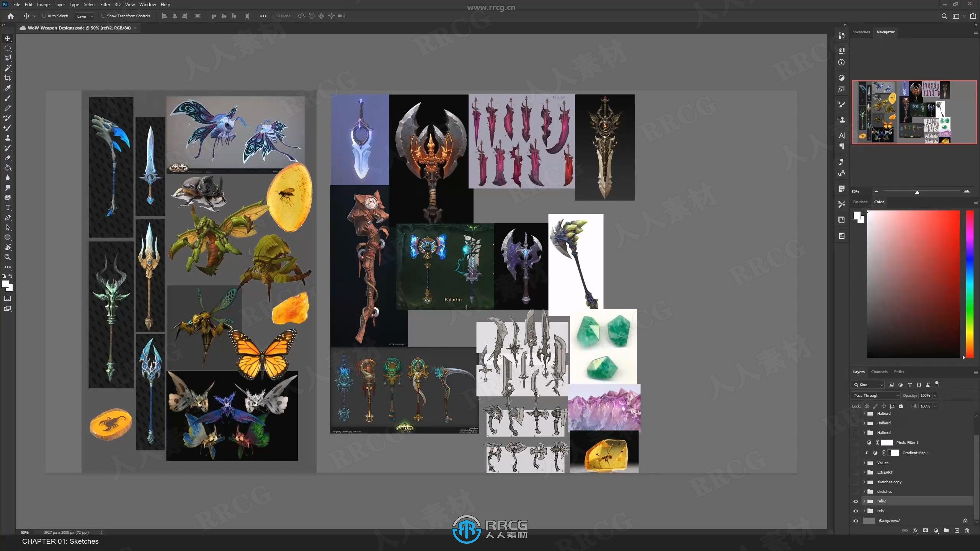Select the Paint Bucket tool

[x=8, y=168]
